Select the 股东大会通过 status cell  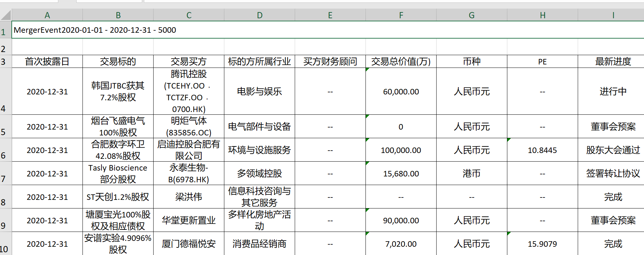click(x=611, y=150)
